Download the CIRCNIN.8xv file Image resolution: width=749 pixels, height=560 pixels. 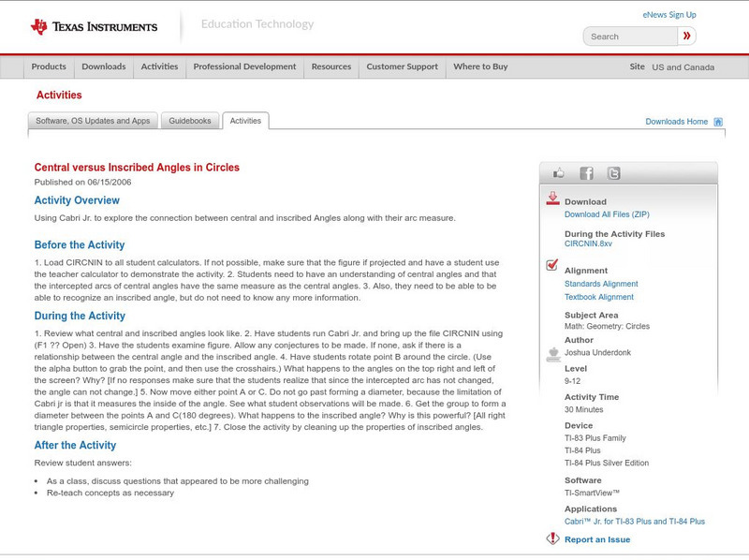(x=588, y=243)
